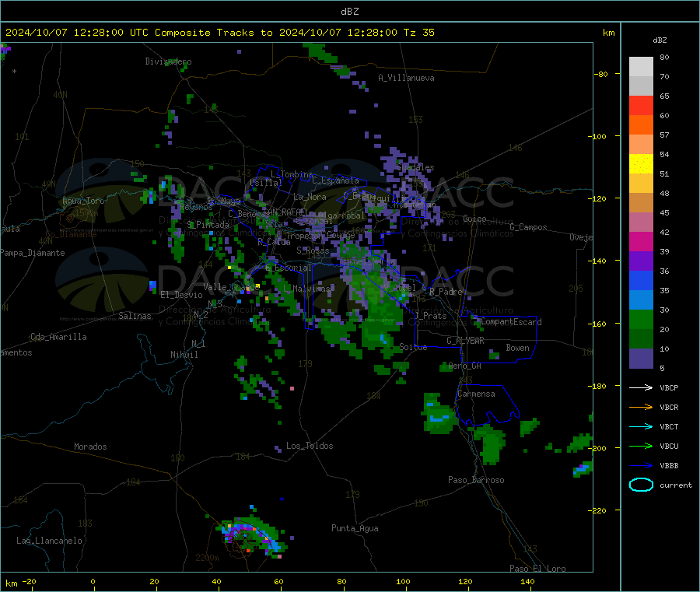Click the 'L_Malvinas' map label

[306, 289]
